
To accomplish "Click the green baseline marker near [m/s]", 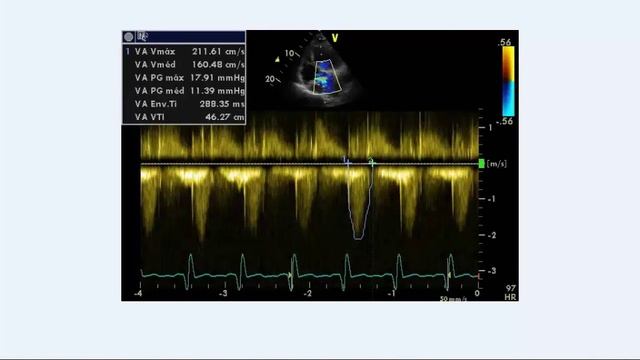I will 482,164.
